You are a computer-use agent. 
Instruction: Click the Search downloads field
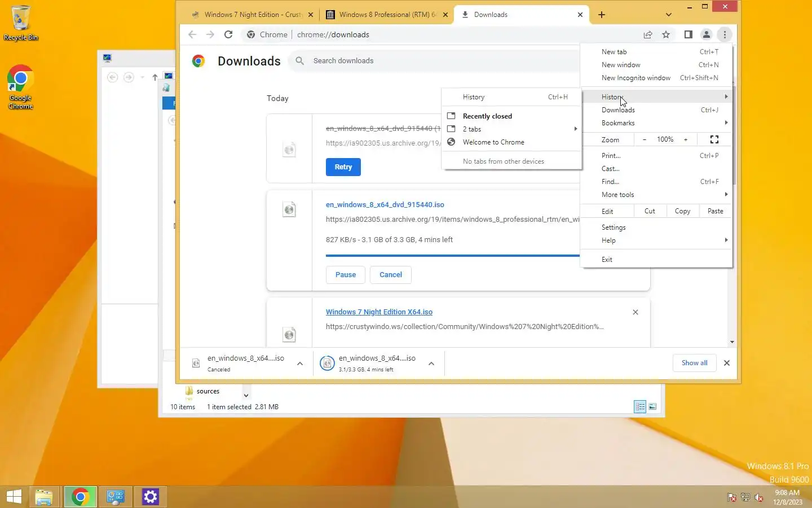(x=434, y=60)
